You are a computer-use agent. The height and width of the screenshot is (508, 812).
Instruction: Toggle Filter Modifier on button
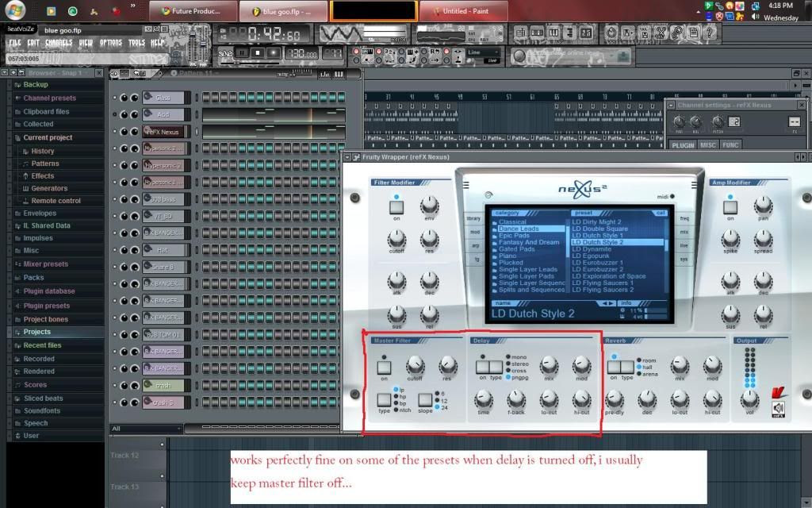point(396,207)
